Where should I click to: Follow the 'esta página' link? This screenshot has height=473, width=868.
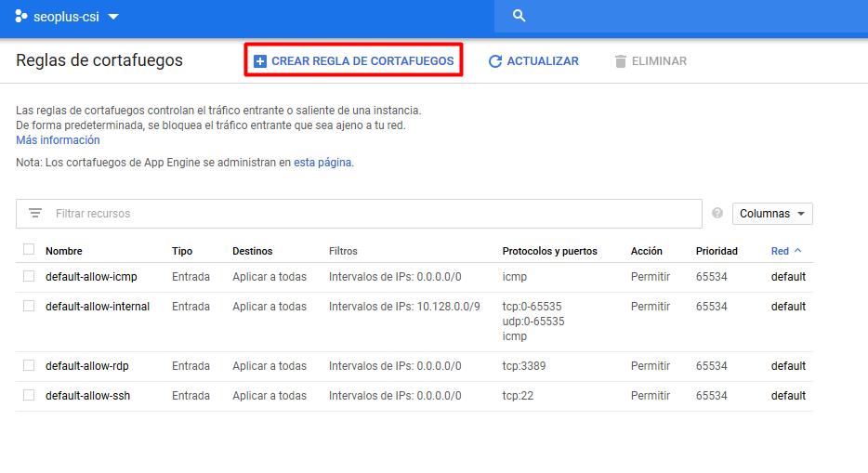point(322,162)
